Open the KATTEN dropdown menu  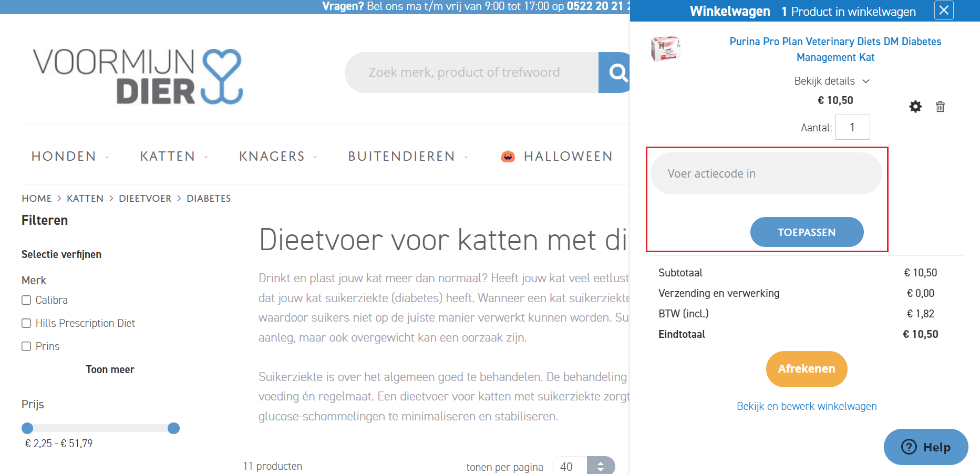coord(168,156)
